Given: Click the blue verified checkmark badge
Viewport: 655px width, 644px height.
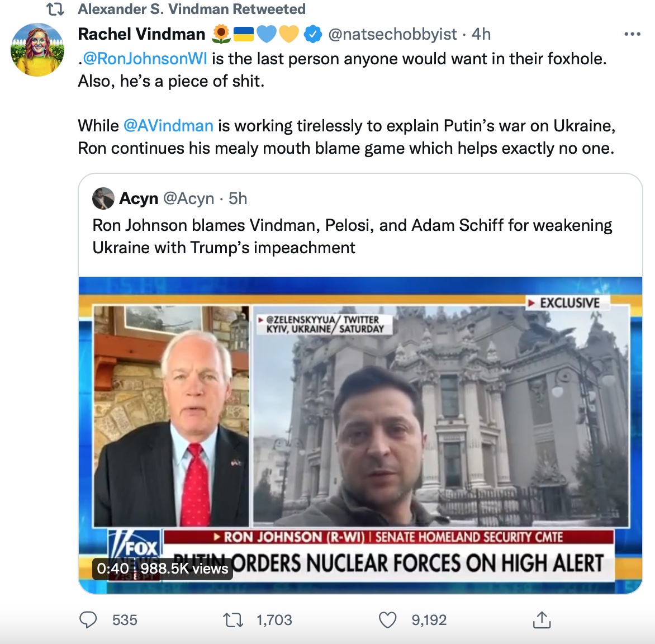Looking at the screenshot, I should tap(312, 34).
